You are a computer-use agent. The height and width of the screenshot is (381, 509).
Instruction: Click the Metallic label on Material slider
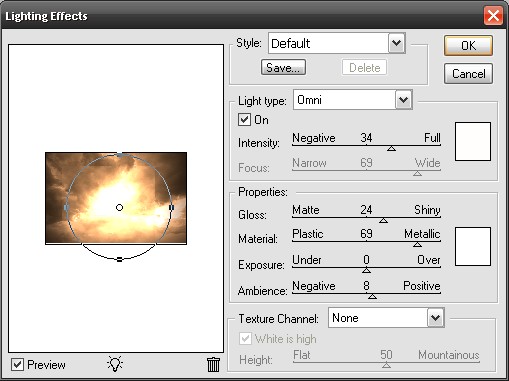pyautogui.click(x=422, y=234)
